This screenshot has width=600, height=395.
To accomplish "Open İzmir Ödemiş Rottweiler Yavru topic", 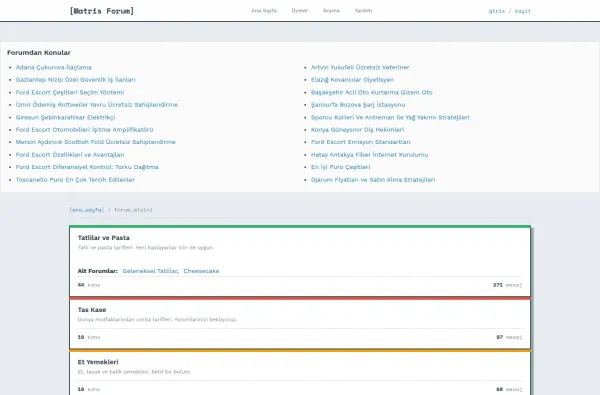I will pos(96,104).
